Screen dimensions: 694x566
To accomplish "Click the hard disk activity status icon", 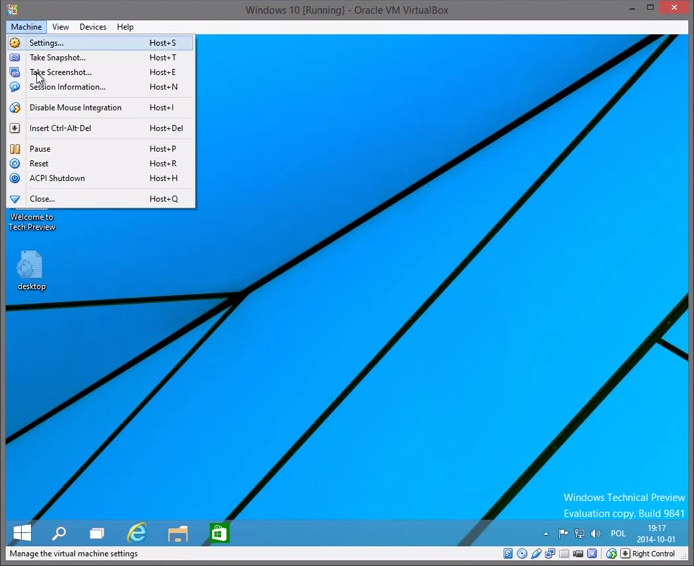I will [x=508, y=553].
